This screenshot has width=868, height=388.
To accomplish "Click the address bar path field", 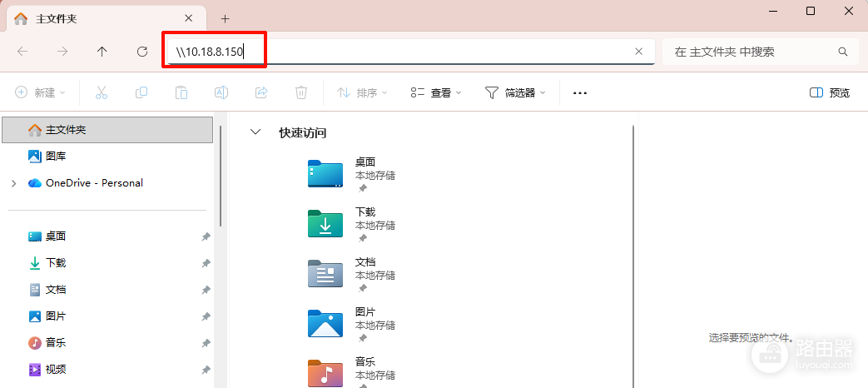I will [411, 52].
